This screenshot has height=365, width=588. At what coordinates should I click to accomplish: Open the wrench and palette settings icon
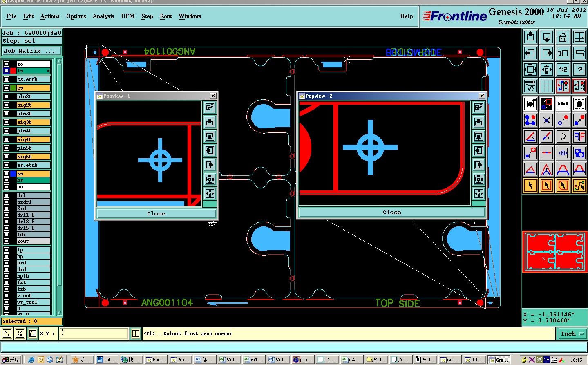click(530, 86)
